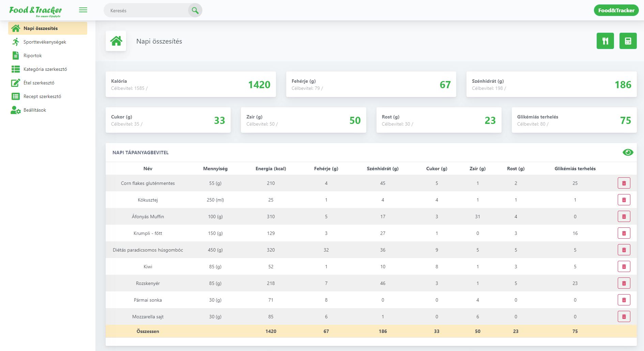Image resolution: width=644 pixels, height=351 pixels.
Task: Click the Beállítások user-gear icon
Action: pyautogui.click(x=16, y=110)
